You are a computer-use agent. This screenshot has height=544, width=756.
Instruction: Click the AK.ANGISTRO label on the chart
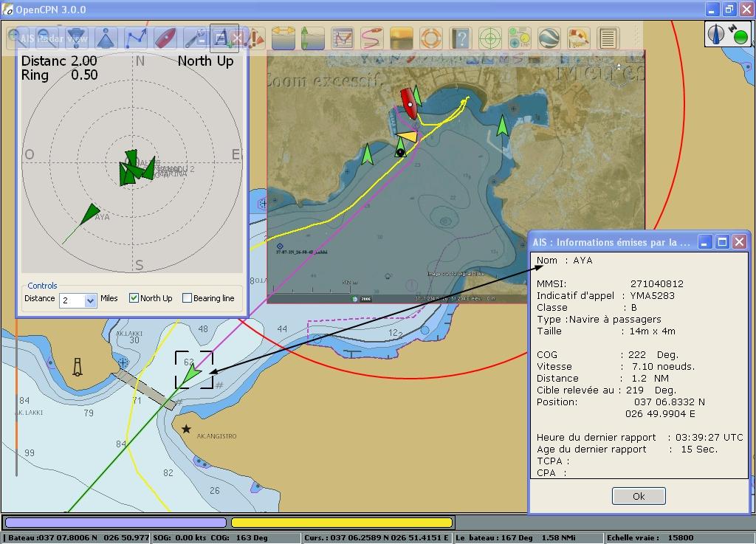(216, 436)
